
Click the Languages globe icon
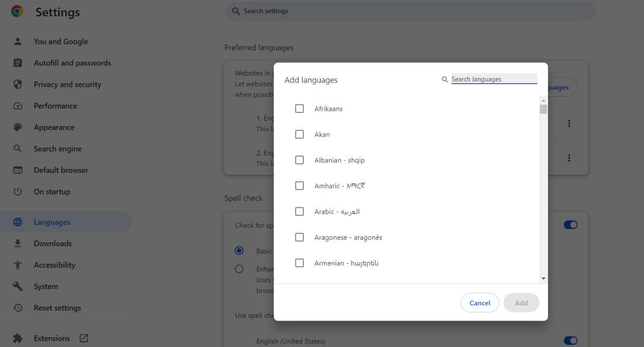[x=18, y=222]
